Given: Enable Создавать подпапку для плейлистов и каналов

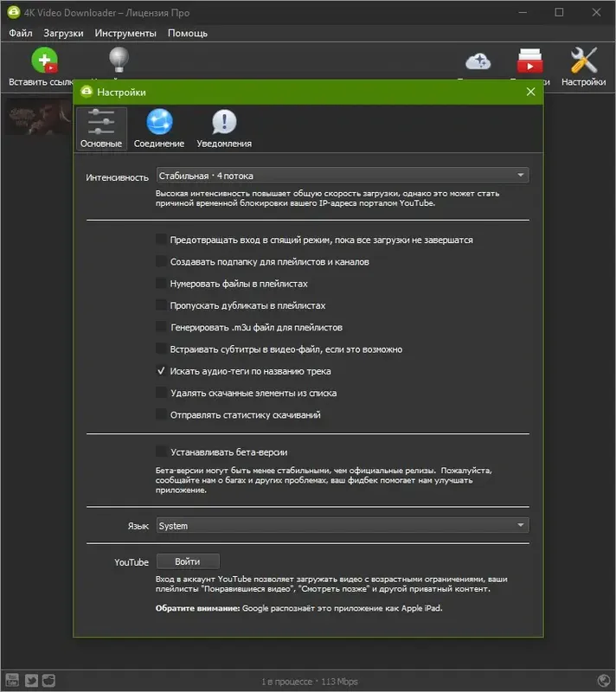Looking at the screenshot, I should coord(161,261).
